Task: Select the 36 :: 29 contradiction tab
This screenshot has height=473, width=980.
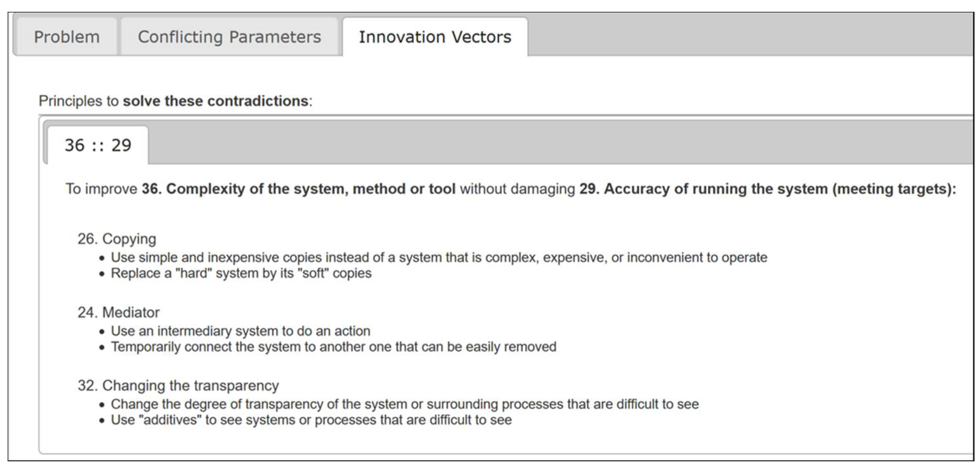Action: (x=98, y=145)
